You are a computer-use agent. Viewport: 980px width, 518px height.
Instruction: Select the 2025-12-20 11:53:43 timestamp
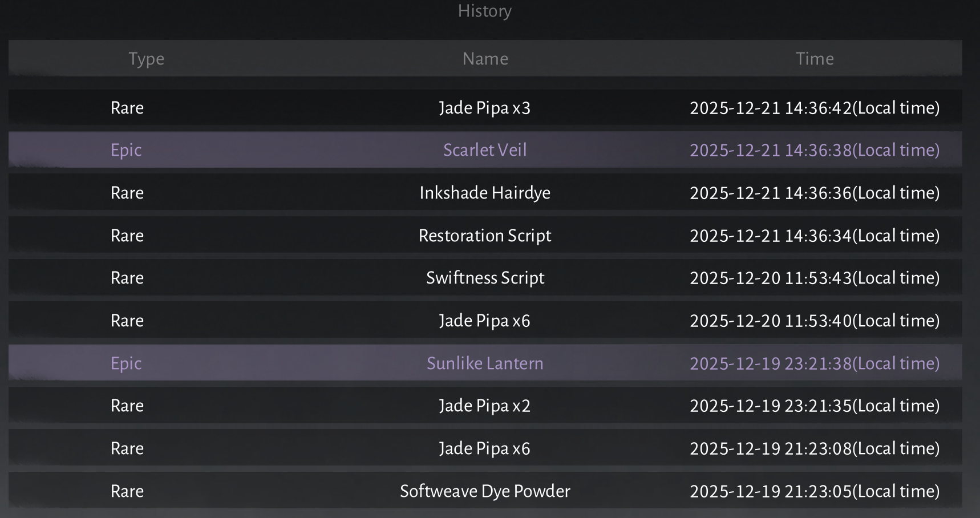point(814,278)
